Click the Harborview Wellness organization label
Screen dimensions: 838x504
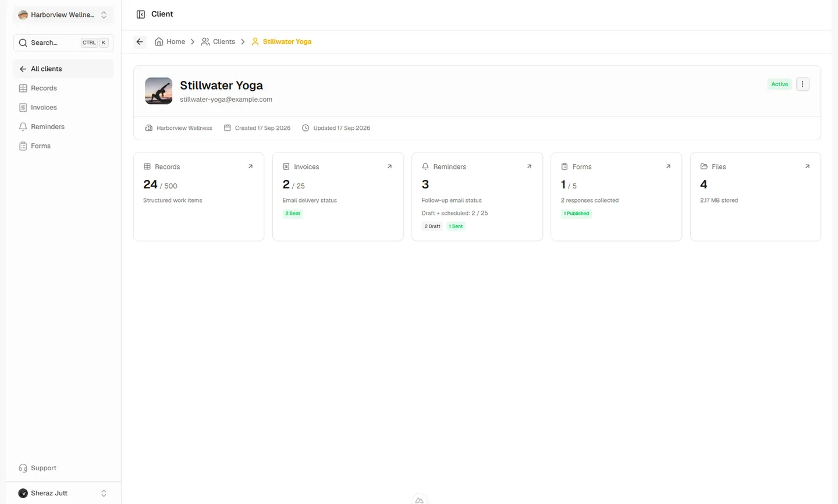click(x=184, y=128)
